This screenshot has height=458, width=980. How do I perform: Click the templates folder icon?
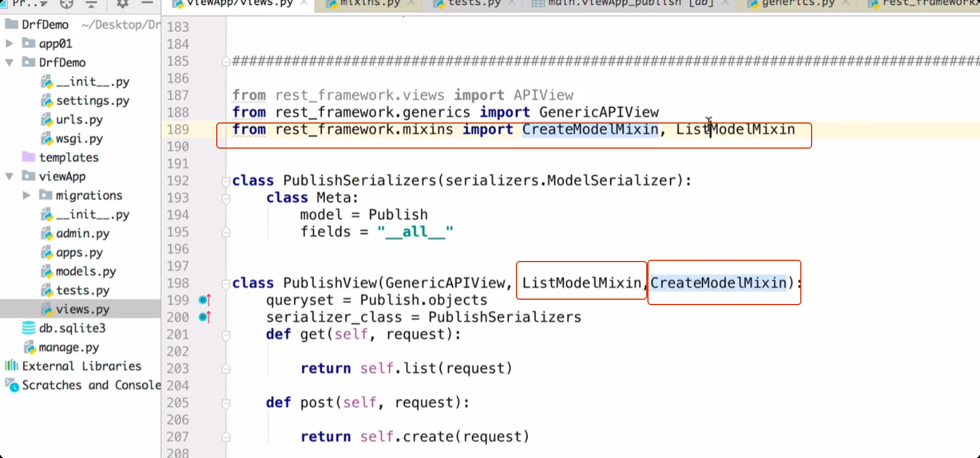coord(29,157)
